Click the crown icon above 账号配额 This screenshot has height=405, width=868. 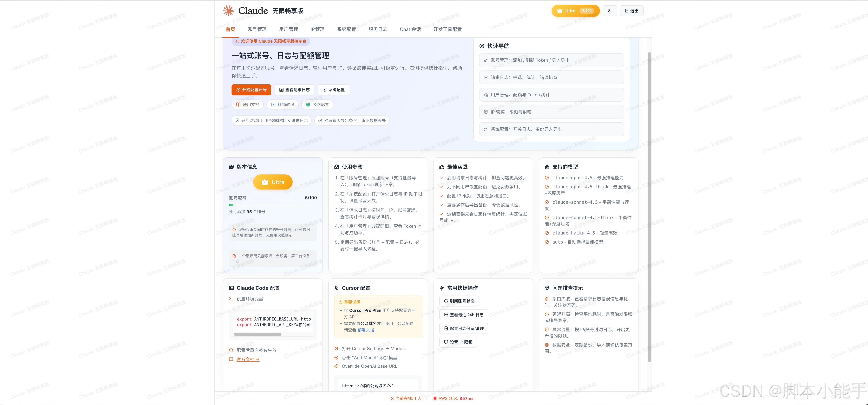pyautogui.click(x=265, y=182)
